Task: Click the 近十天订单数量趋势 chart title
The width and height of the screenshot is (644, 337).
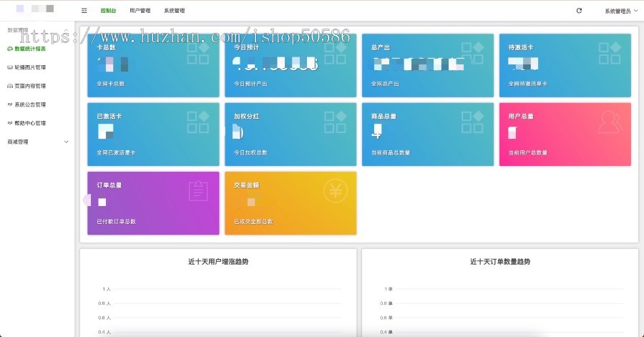Action: point(500,261)
